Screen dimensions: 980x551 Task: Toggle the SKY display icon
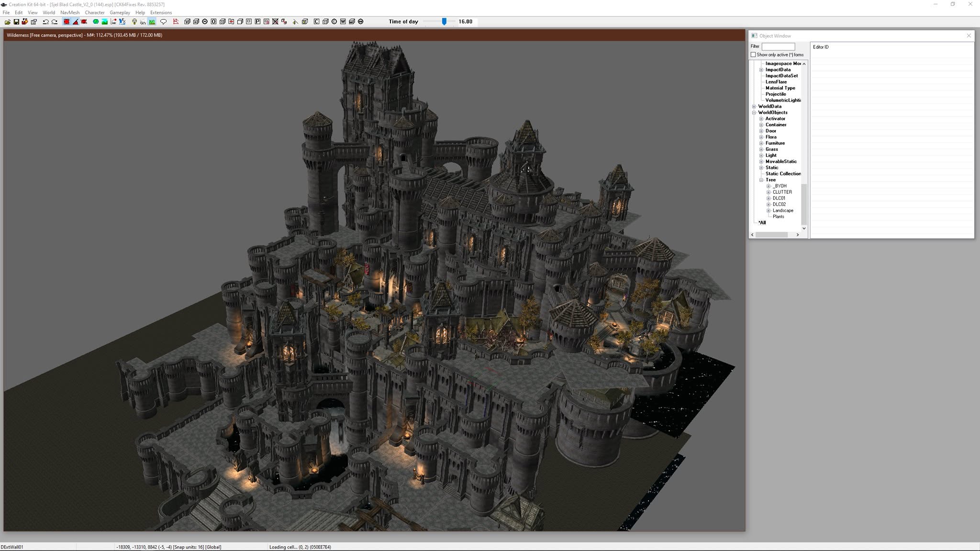click(x=143, y=22)
